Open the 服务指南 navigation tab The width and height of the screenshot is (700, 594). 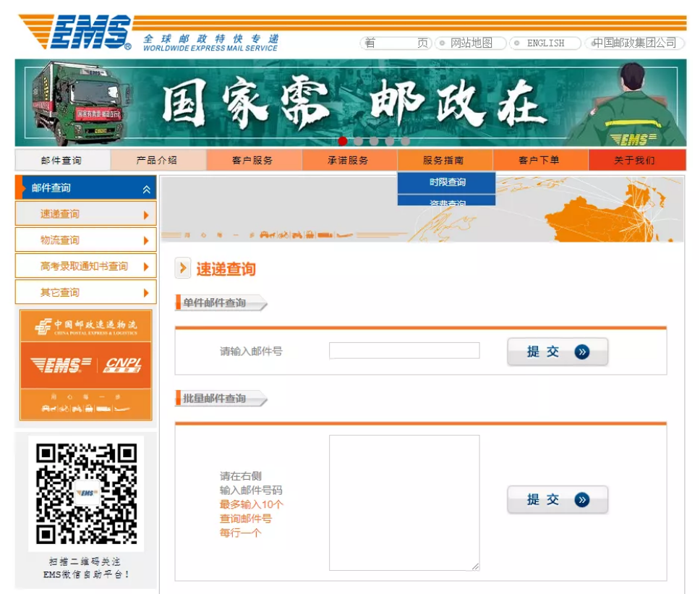pyautogui.click(x=445, y=160)
